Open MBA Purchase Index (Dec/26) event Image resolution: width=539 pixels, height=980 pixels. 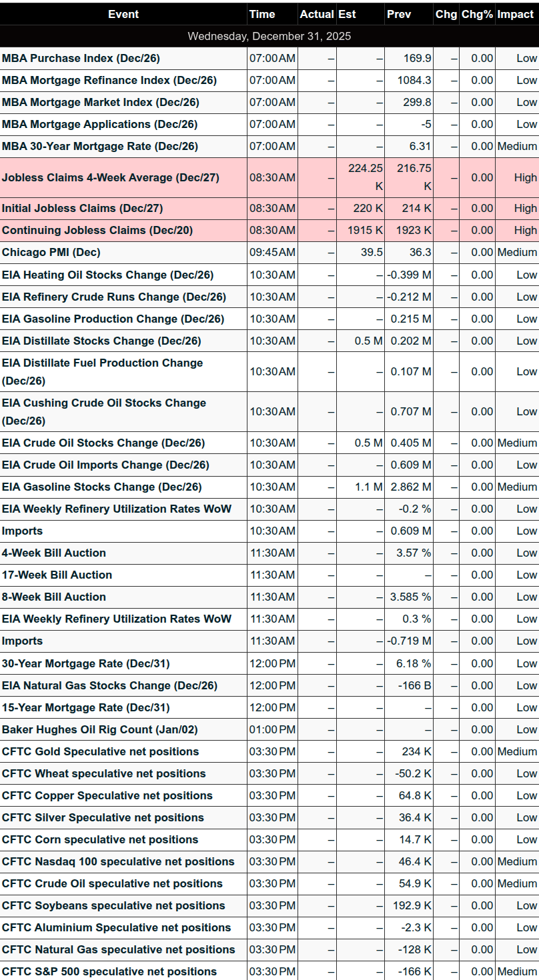(81, 58)
